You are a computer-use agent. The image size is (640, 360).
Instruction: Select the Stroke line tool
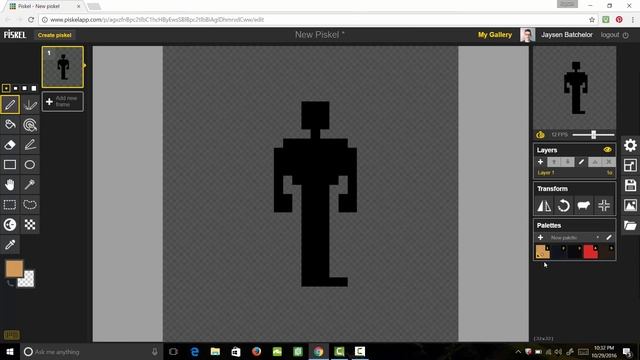coord(30,144)
